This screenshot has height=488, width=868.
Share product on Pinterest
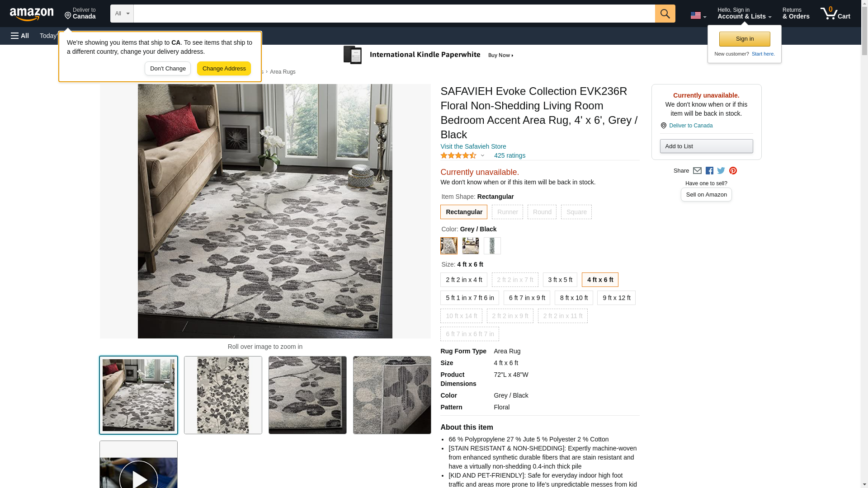[x=733, y=171]
